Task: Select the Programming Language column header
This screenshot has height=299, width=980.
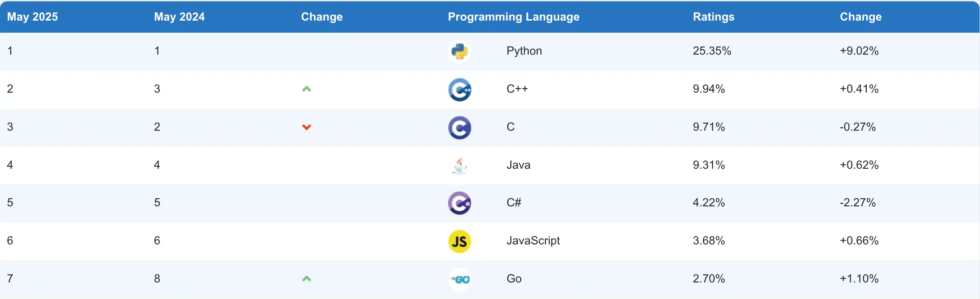Action: pyautogui.click(x=514, y=17)
